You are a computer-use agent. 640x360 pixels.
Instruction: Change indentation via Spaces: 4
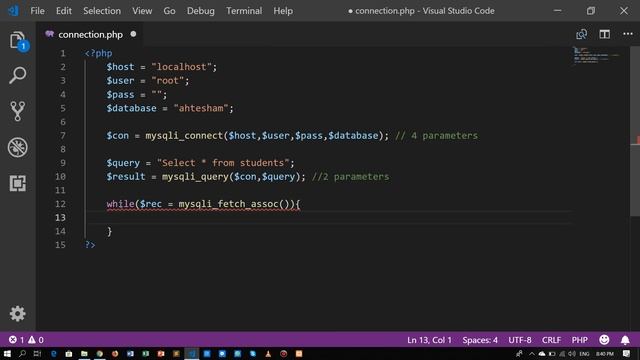click(480, 340)
